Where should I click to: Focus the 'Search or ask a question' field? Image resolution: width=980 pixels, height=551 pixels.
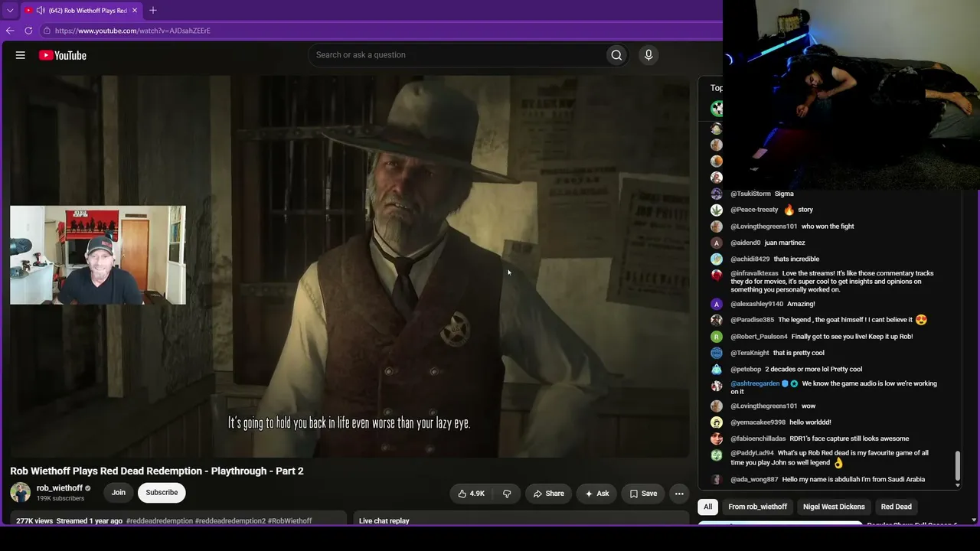(457, 55)
